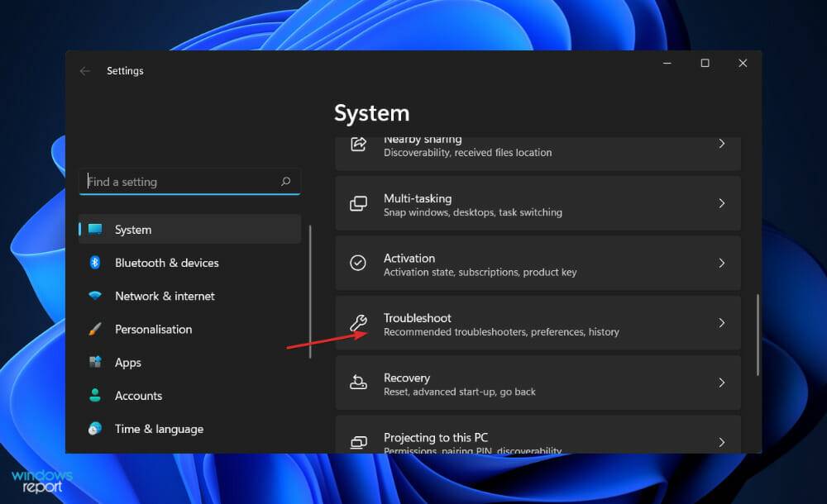The image size is (827, 504).
Task: Open the Recovery section chevron
Action: 722,383
